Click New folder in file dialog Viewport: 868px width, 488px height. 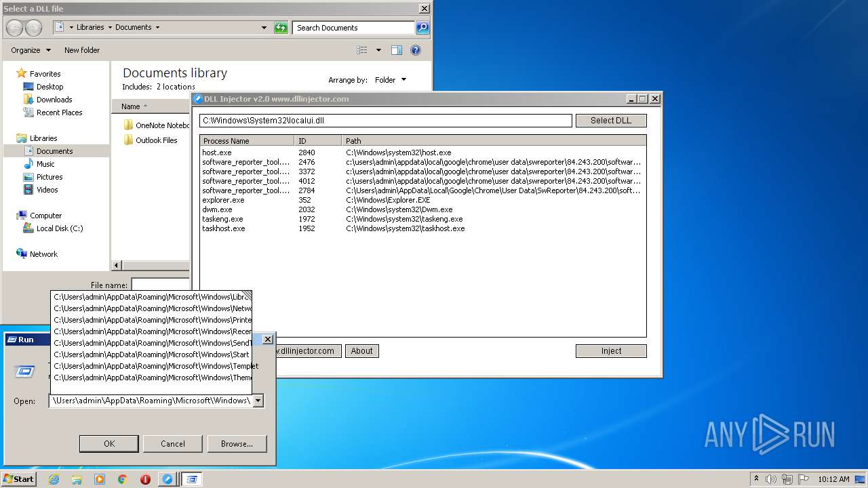click(82, 50)
